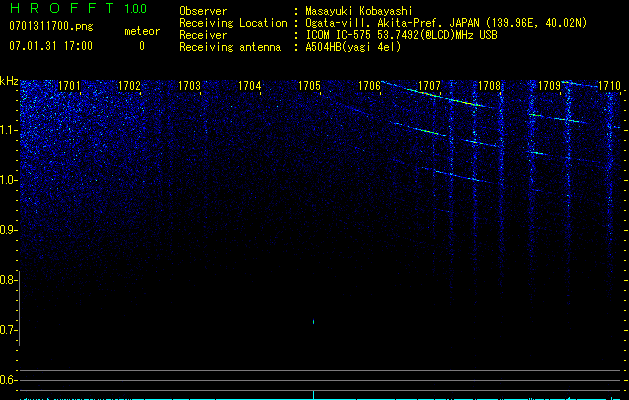
Task: Select the observer name Masayuki Kobayashi
Action: point(359,11)
